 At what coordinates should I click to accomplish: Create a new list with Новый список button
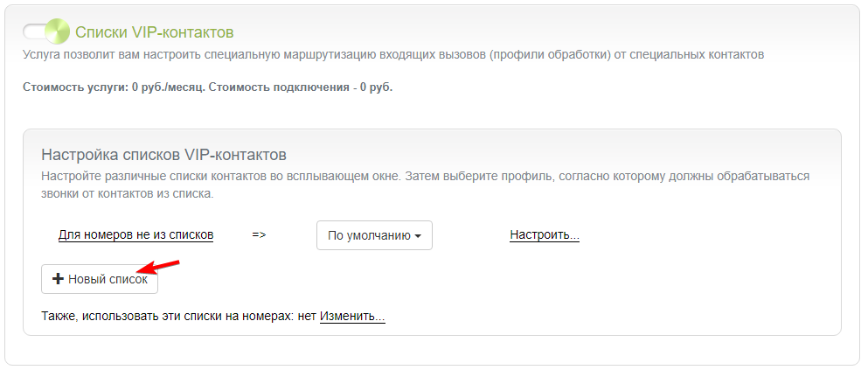100,279
